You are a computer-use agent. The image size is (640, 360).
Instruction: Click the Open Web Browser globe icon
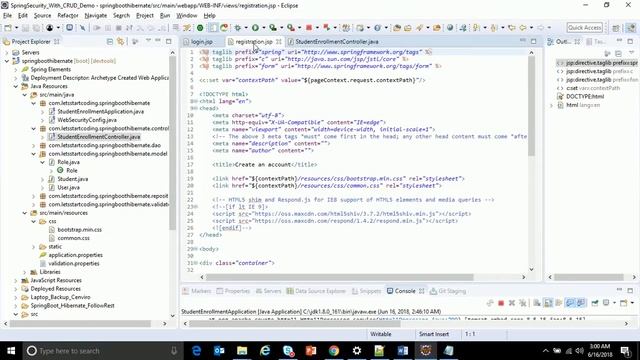point(450,28)
